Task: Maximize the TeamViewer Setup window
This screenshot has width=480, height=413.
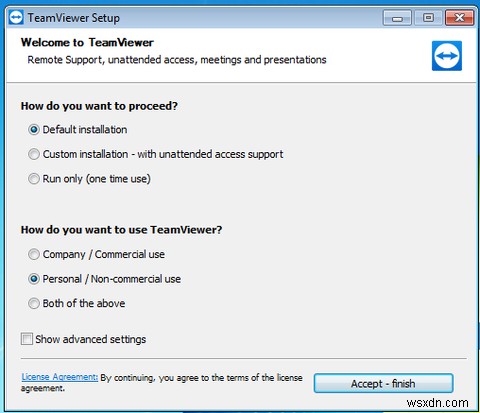Action: [x=428, y=18]
